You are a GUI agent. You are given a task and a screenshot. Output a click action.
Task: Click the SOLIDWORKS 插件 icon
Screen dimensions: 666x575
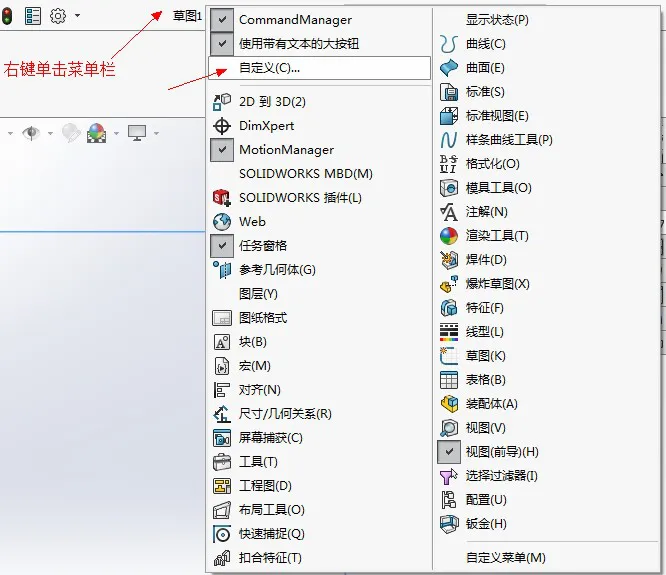[x=222, y=198]
